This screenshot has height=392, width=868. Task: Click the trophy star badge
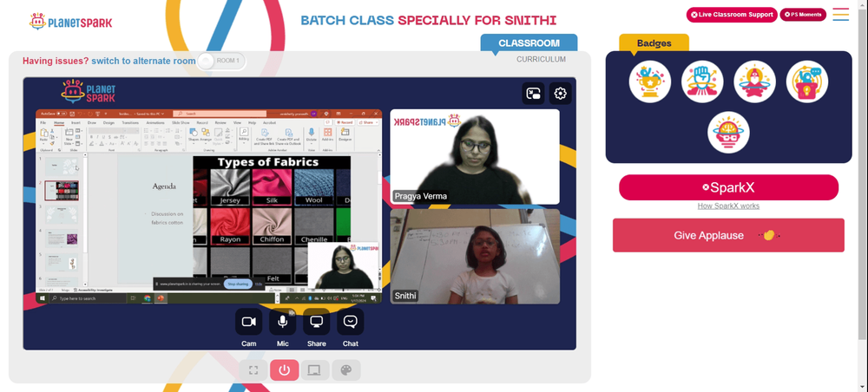[x=650, y=82]
